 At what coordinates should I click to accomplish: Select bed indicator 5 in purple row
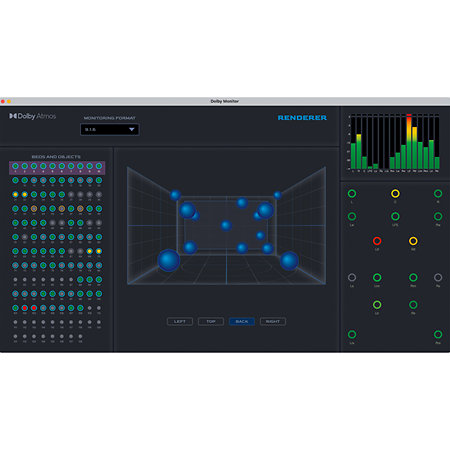tap(52, 166)
